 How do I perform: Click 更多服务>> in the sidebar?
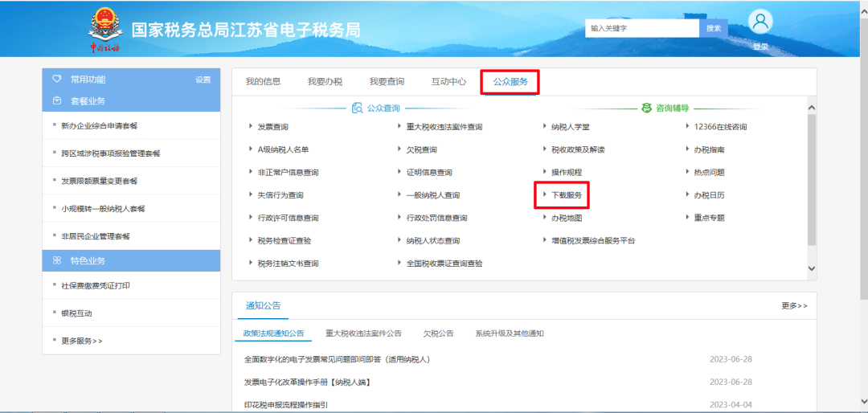(82, 341)
